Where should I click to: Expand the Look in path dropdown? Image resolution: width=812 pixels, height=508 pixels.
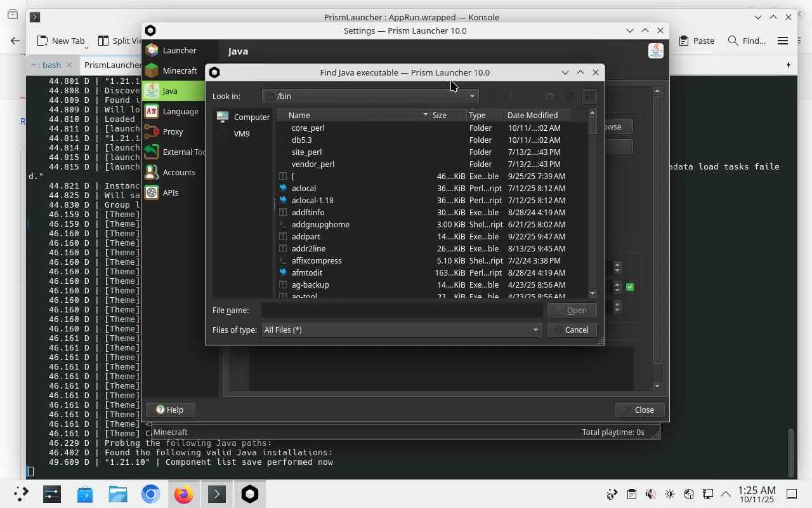(472, 96)
